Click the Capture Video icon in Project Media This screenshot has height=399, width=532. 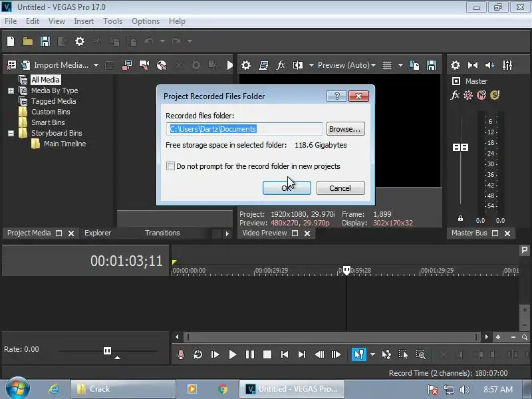point(127,65)
